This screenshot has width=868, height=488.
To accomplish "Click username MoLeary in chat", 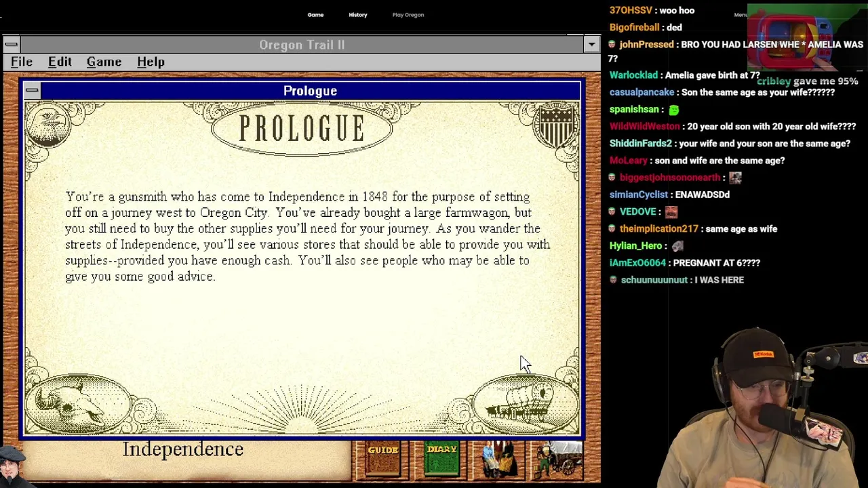I will coord(628,161).
